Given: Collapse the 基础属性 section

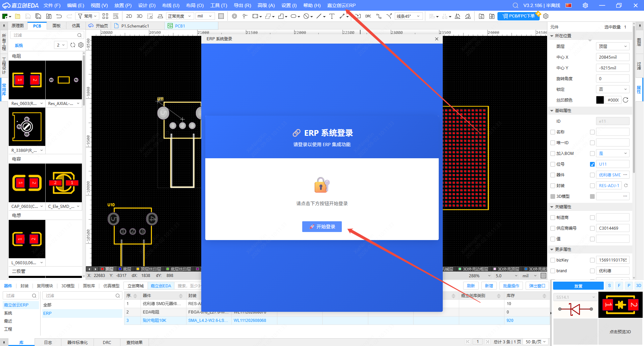Looking at the screenshot, I should coord(552,111).
